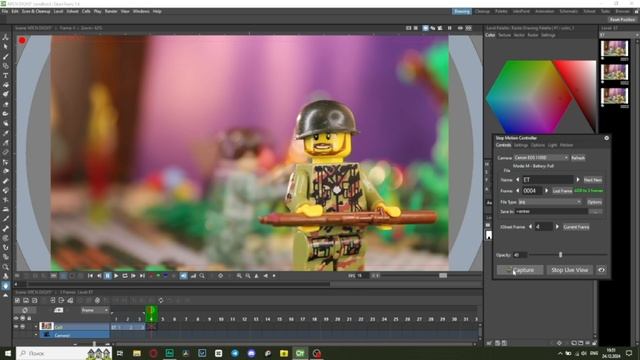Click the file type Options button
This screenshot has width=640, height=360.
click(x=594, y=202)
